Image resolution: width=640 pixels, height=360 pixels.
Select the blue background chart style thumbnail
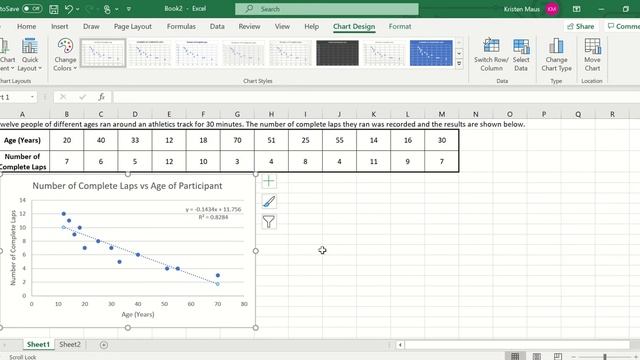tap(431, 53)
